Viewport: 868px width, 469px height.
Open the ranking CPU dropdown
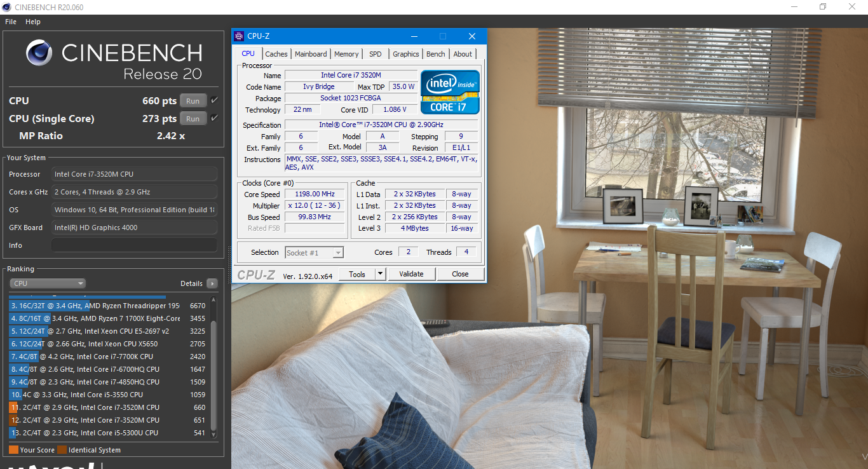pos(48,283)
